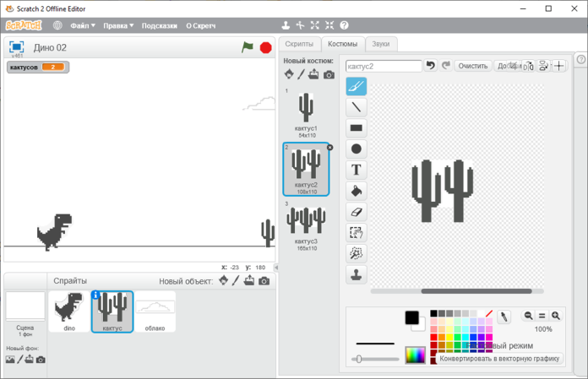Select the Line drawing tool

click(356, 107)
